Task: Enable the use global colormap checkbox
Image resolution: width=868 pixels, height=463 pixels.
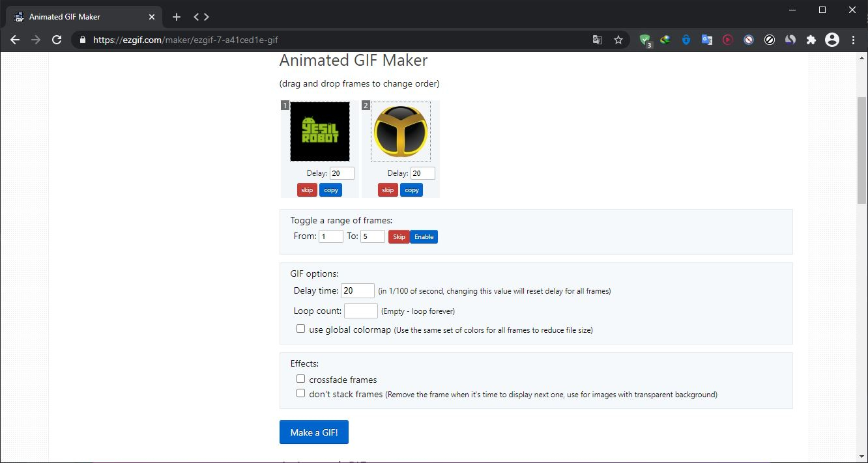Action: coord(300,329)
